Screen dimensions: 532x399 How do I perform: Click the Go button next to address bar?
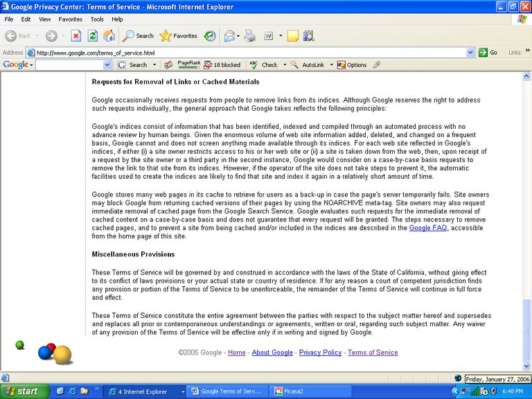[488, 53]
